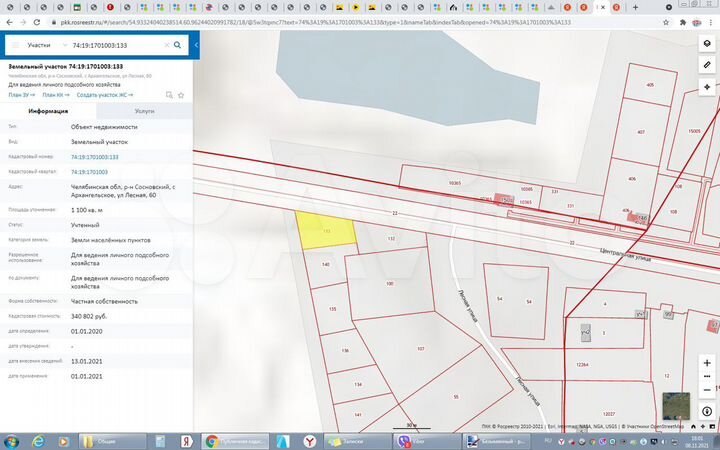Open cadastral quarter 74:19:1701003 link
Viewport: 720px width, 450px height.
click(89, 172)
